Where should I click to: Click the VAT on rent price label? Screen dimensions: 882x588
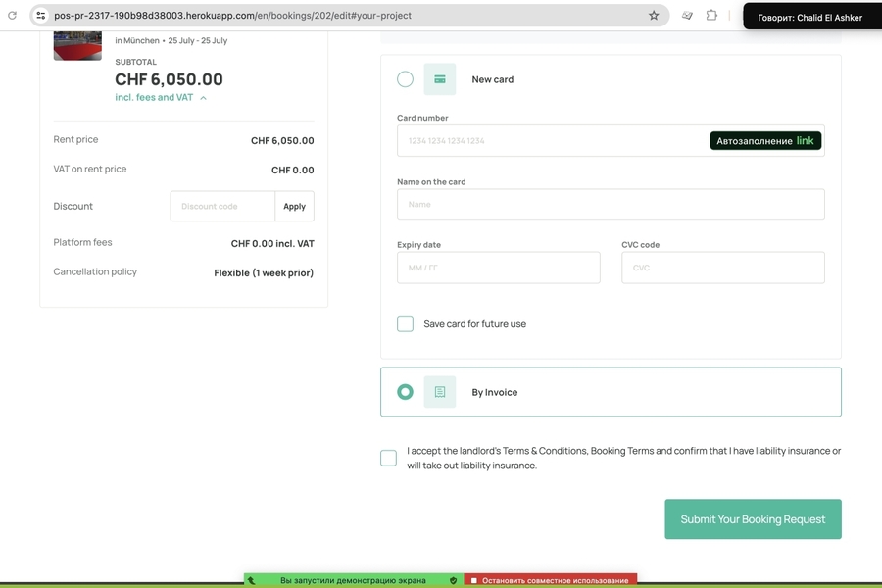tap(90, 169)
